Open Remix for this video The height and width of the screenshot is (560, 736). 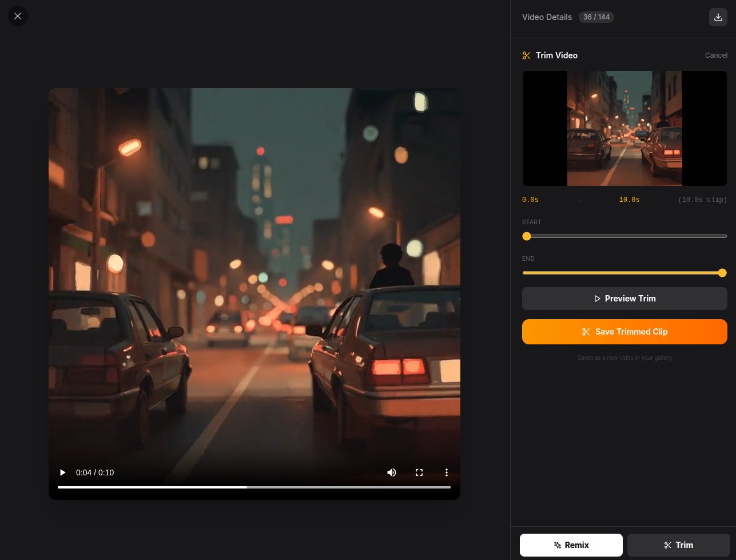click(571, 545)
